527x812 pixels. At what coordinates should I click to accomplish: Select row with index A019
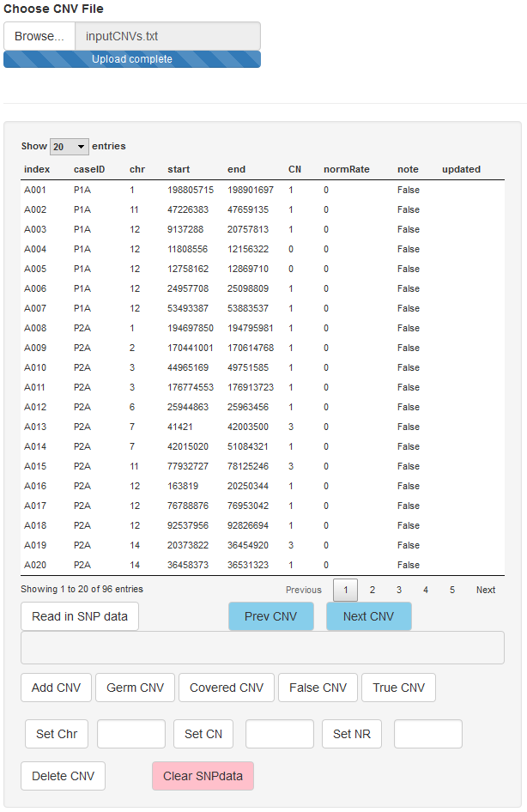[x=263, y=545]
